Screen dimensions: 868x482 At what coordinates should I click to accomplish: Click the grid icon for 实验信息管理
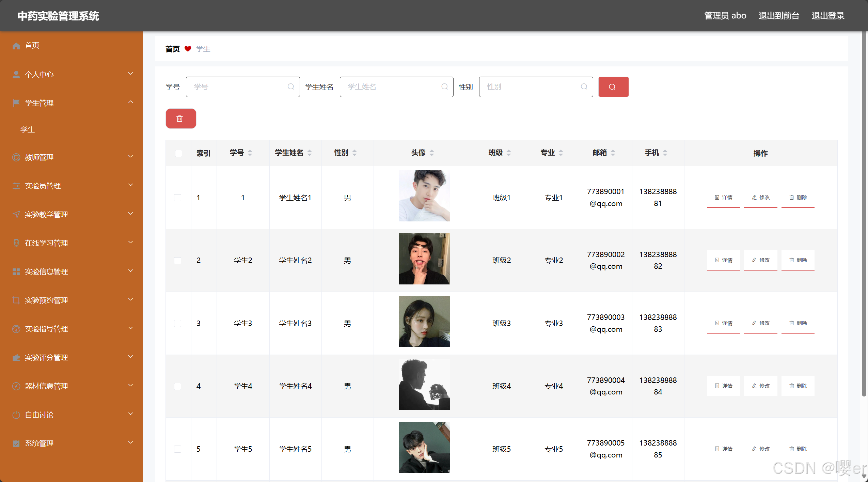[16, 271]
